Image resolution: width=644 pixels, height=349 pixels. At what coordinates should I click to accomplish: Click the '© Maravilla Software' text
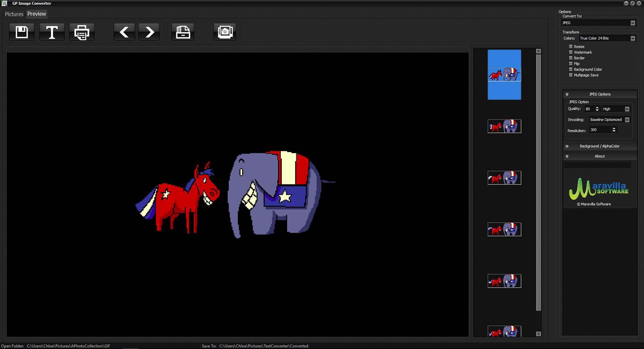click(x=594, y=204)
